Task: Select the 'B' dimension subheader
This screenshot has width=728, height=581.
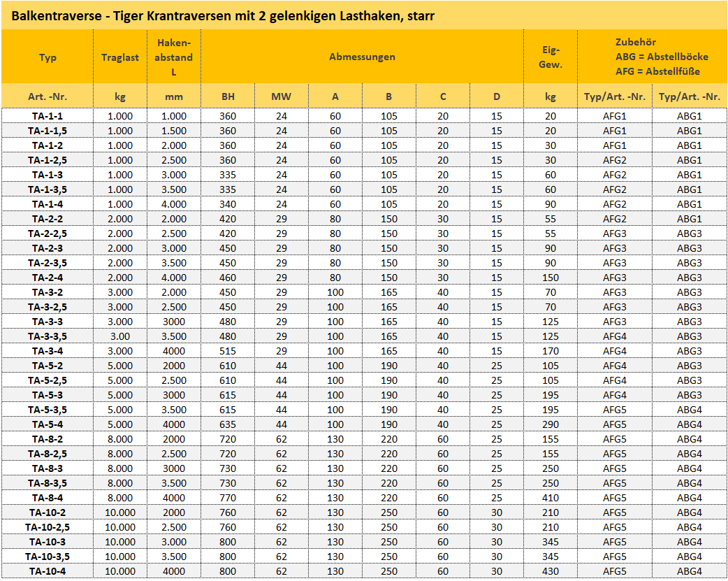Action: [x=389, y=96]
